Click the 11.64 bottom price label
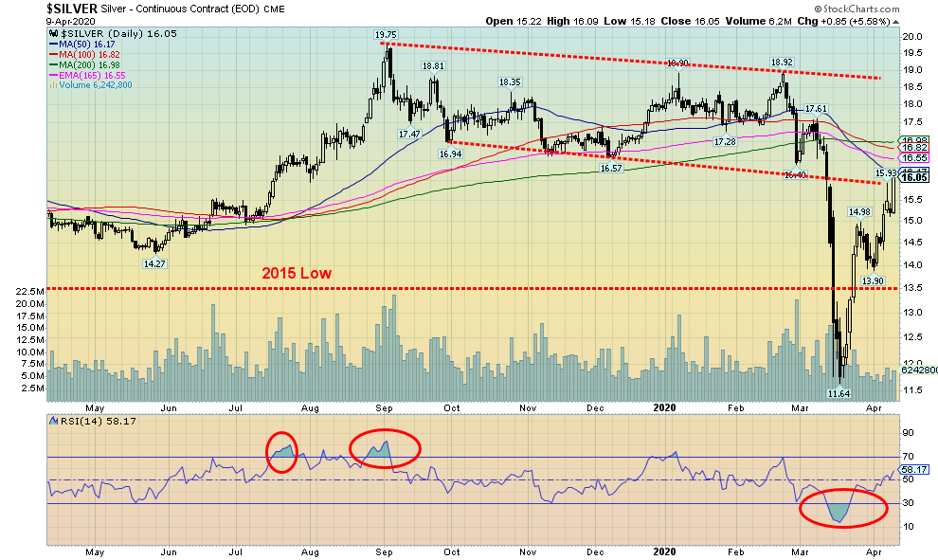 click(x=839, y=392)
